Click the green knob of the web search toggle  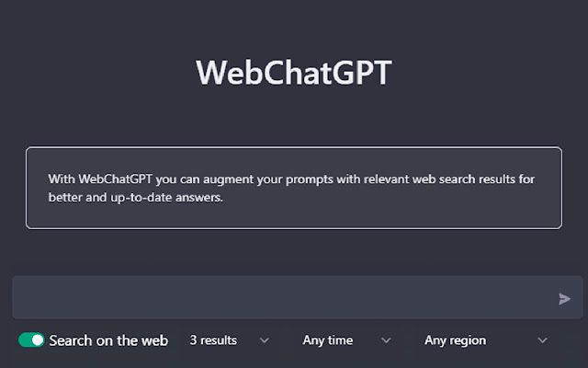click(x=37, y=340)
